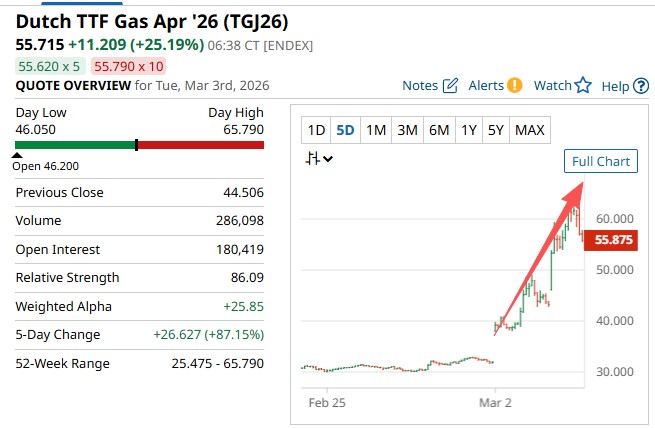Click the Notes link text
This screenshot has width=655, height=428.
point(420,85)
